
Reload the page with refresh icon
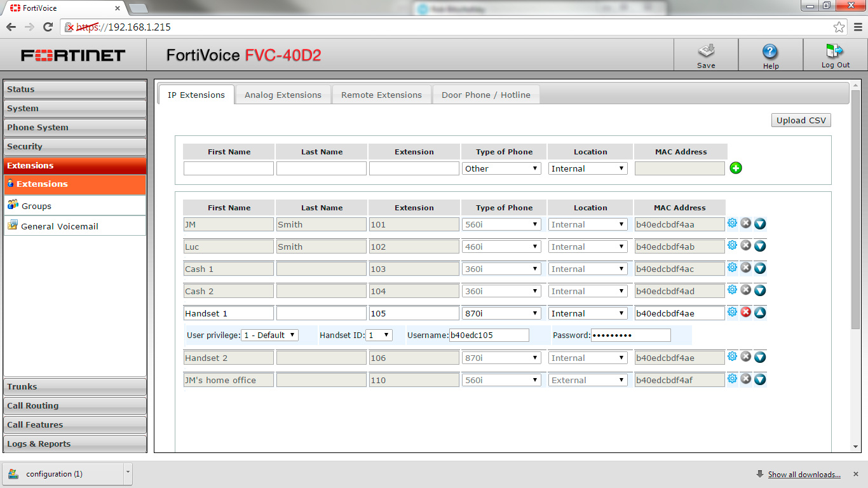tap(48, 27)
